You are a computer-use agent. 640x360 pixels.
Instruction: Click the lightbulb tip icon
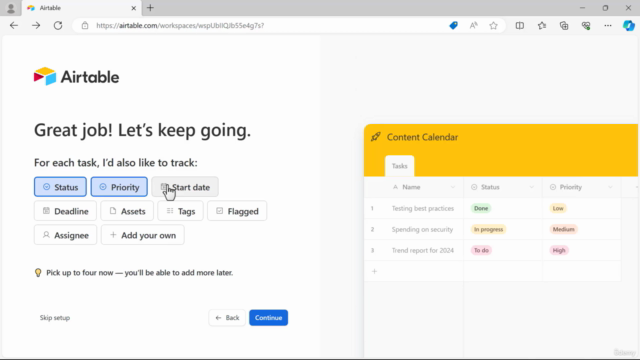[38, 273]
